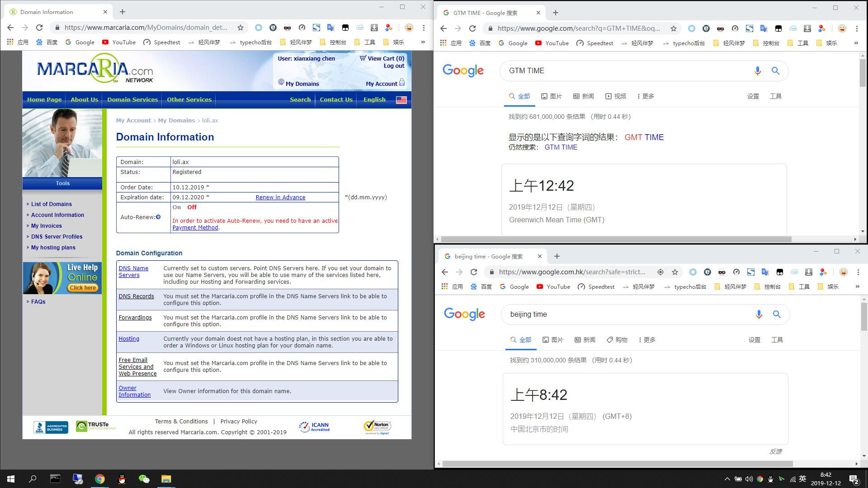Open Domain Services navigation menu
This screenshot has height=488, width=868.
[x=132, y=100]
